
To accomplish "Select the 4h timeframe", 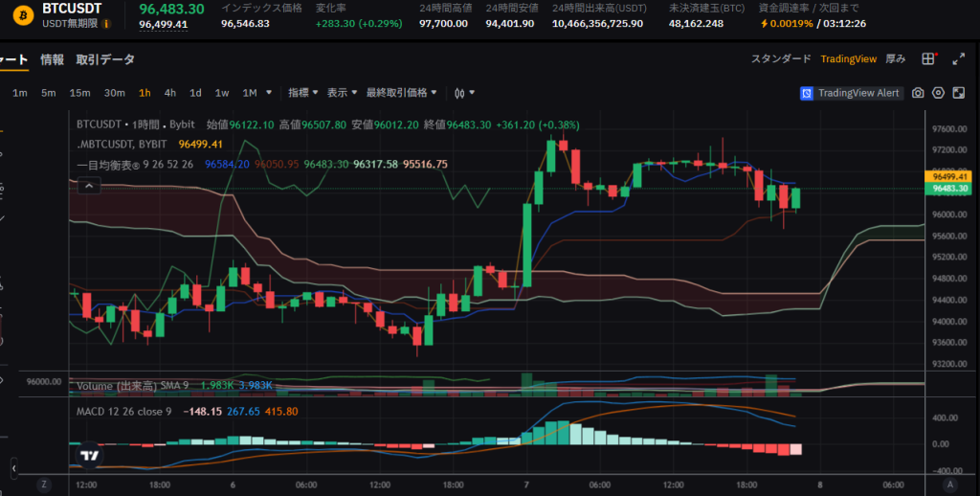I will (x=169, y=93).
